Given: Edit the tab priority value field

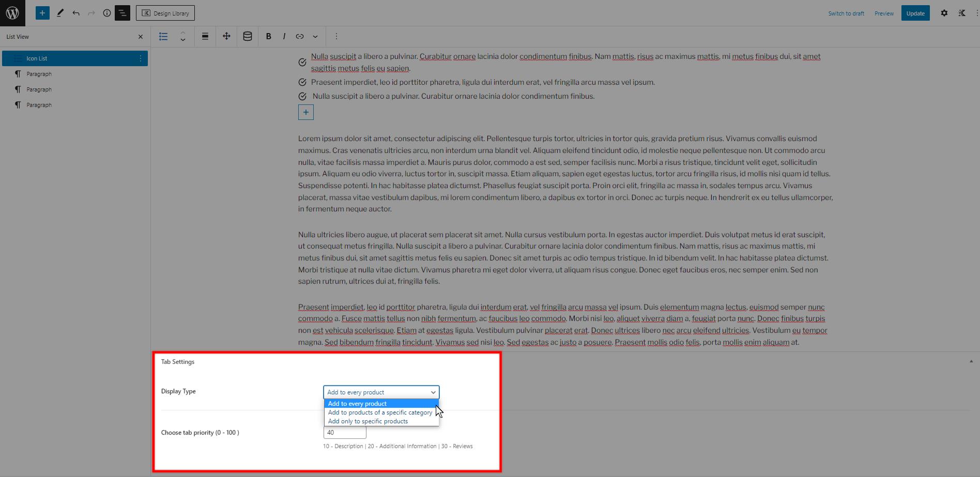Looking at the screenshot, I should point(344,433).
